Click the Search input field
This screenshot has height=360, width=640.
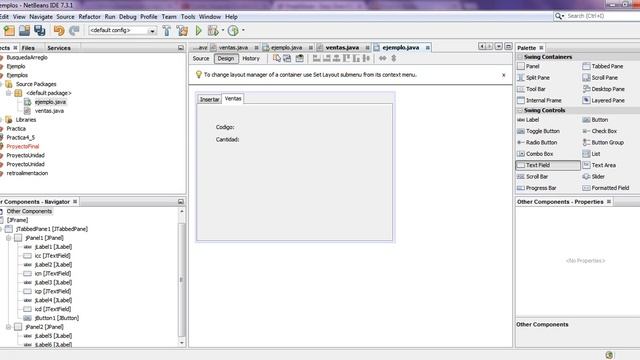coord(603,16)
